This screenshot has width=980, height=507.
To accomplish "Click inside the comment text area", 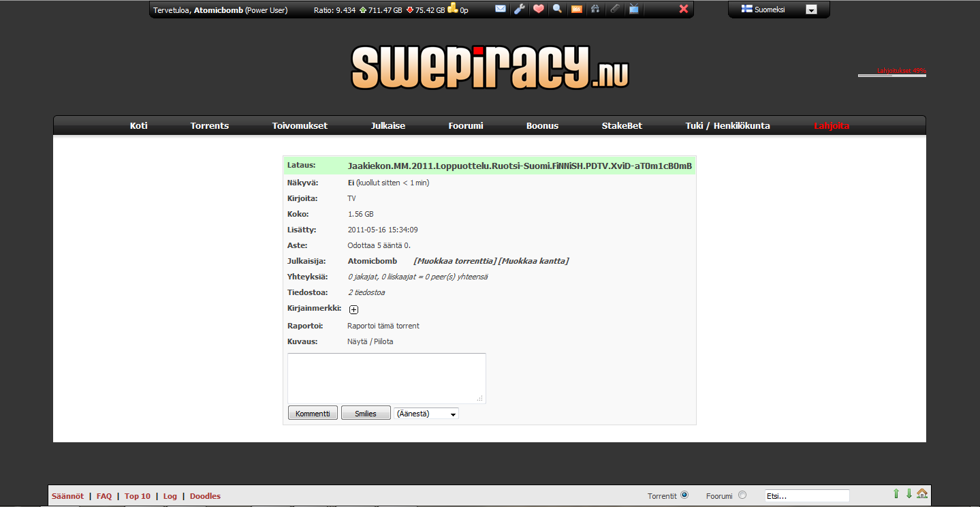I will (x=387, y=378).
